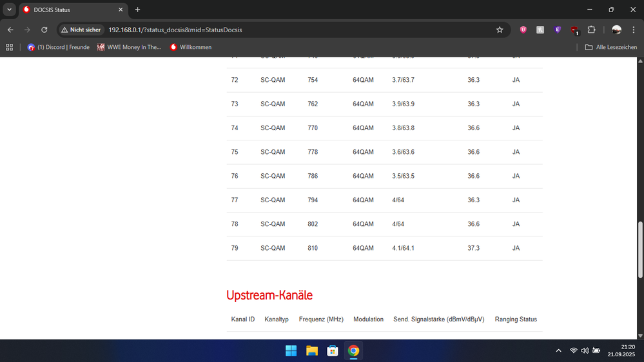This screenshot has width=644, height=362.
Task: Open the WWE Money In The... bookmark
Action: point(129,47)
